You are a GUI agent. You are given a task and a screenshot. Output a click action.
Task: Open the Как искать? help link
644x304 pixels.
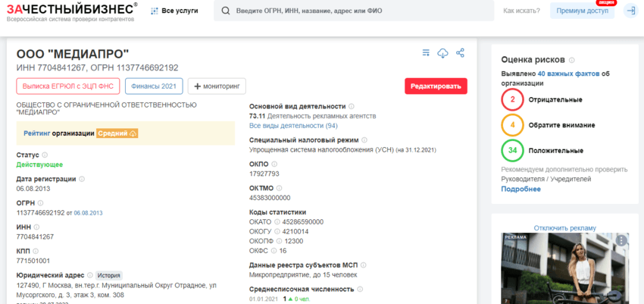521,11
